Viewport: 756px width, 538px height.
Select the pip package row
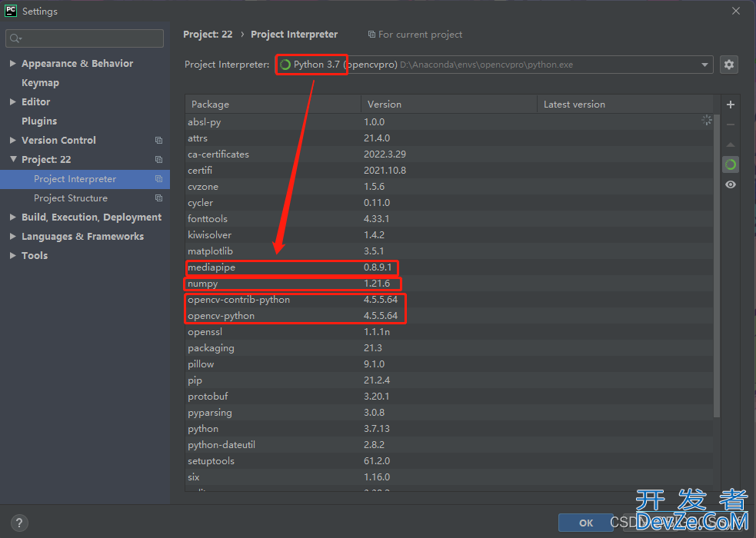point(449,380)
